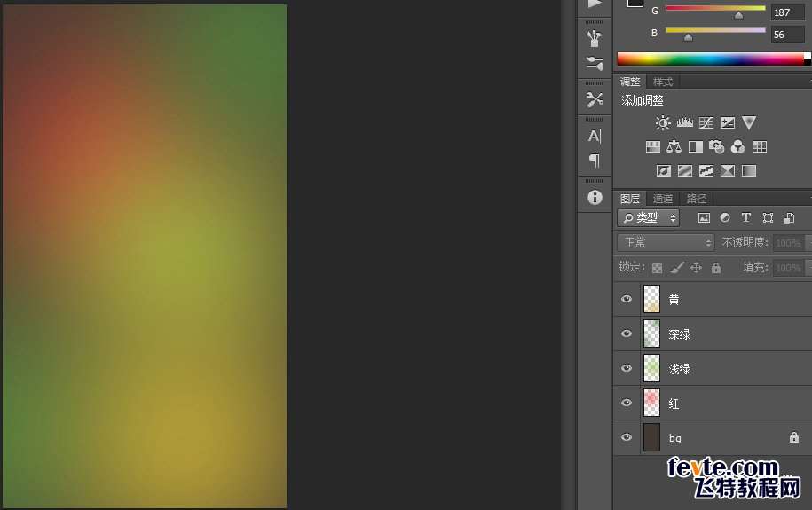Hide the bg layer with its eye icon
The image size is (812, 510).
coord(627,437)
